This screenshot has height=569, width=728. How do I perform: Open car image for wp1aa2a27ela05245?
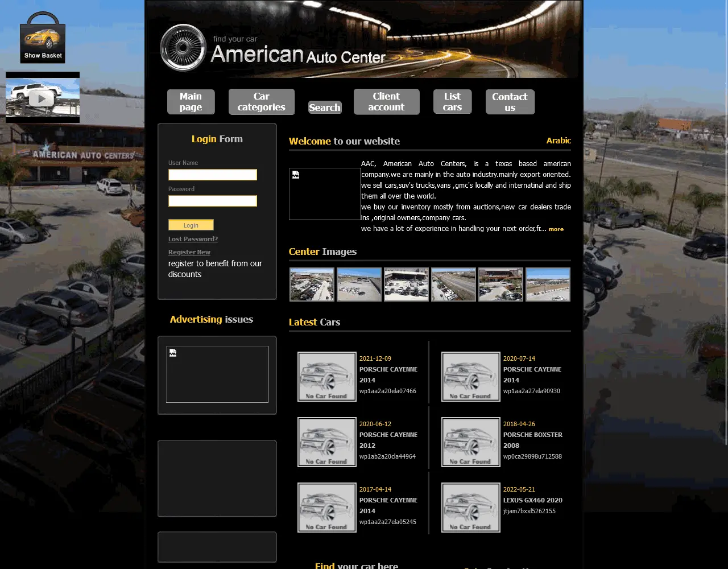[x=327, y=508]
